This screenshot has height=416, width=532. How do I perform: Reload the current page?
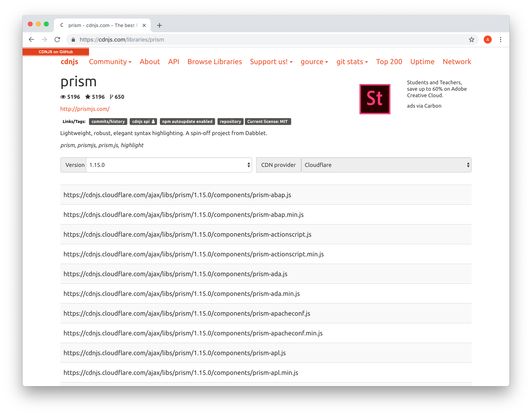tap(57, 40)
